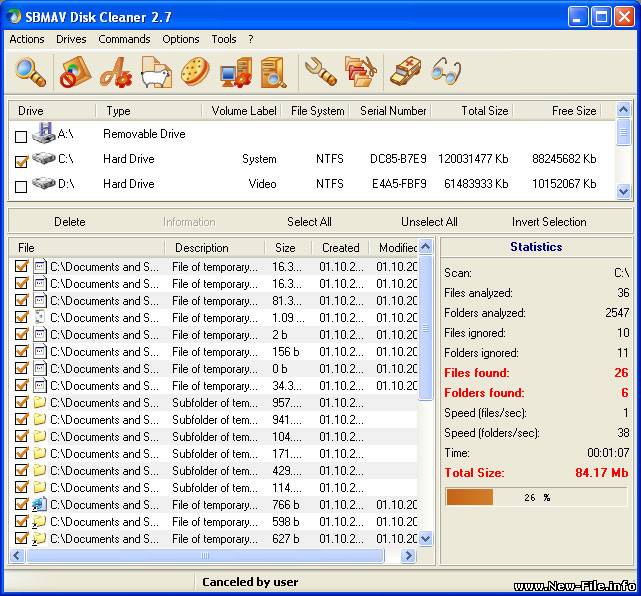
Task: Click the server with magnifier icon
Action: pos(273,72)
